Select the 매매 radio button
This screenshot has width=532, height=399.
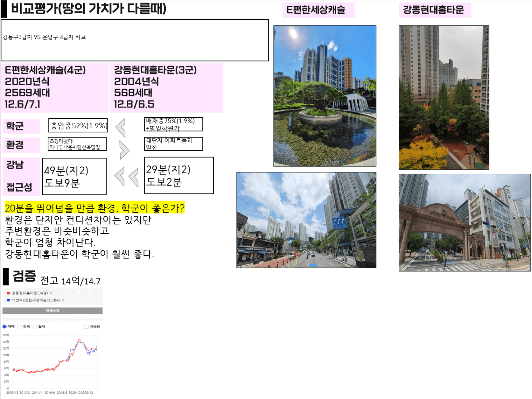[x=5, y=326]
